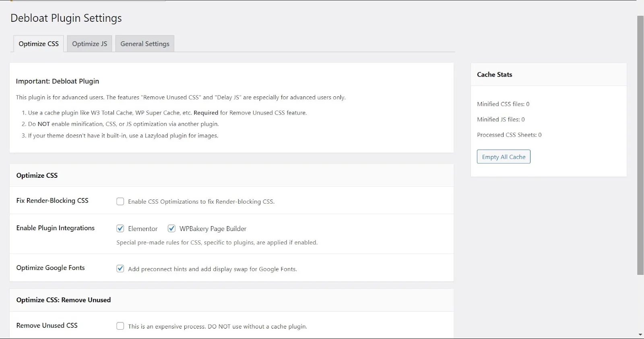Enable the Fix Render-Blocking CSS checkbox
This screenshot has height=339, width=644.
tap(120, 202)
